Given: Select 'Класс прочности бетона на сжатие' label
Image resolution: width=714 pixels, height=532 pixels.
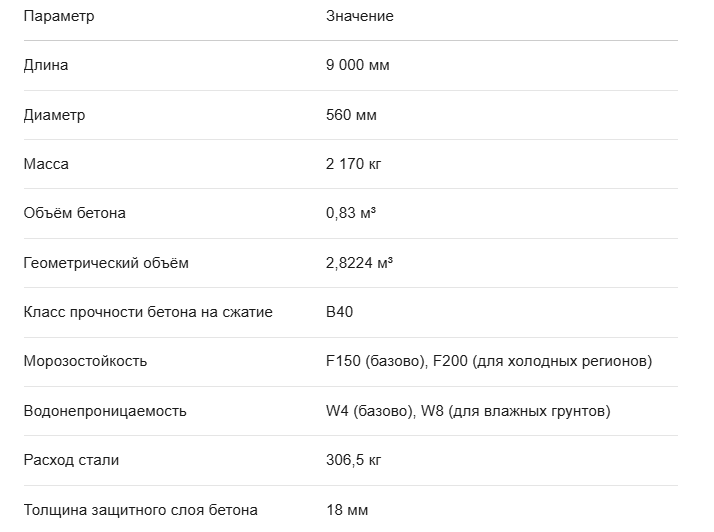Looking at the screenshot, I should click(x=148, y=312).
